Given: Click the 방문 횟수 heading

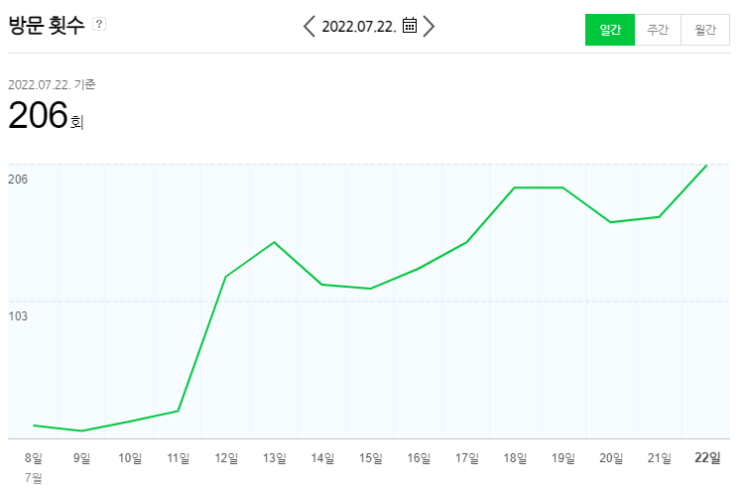Looking at the screenshot, I should [46, 25].
